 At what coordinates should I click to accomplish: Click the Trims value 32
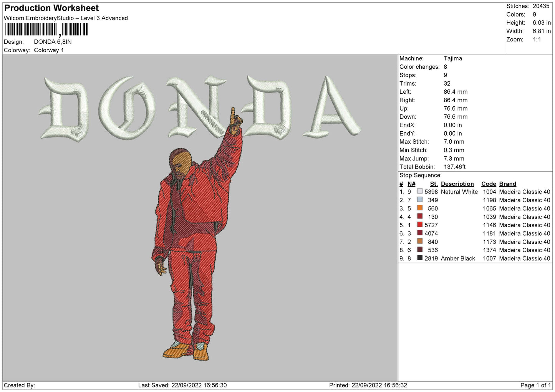pyautogui.click(x=447, y=83)
